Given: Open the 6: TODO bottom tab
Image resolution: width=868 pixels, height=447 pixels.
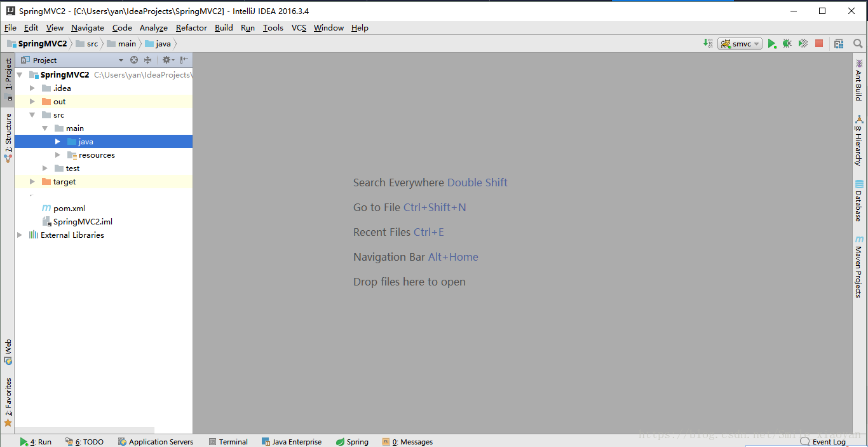Looking at the screenshot, I should (84, 441).
